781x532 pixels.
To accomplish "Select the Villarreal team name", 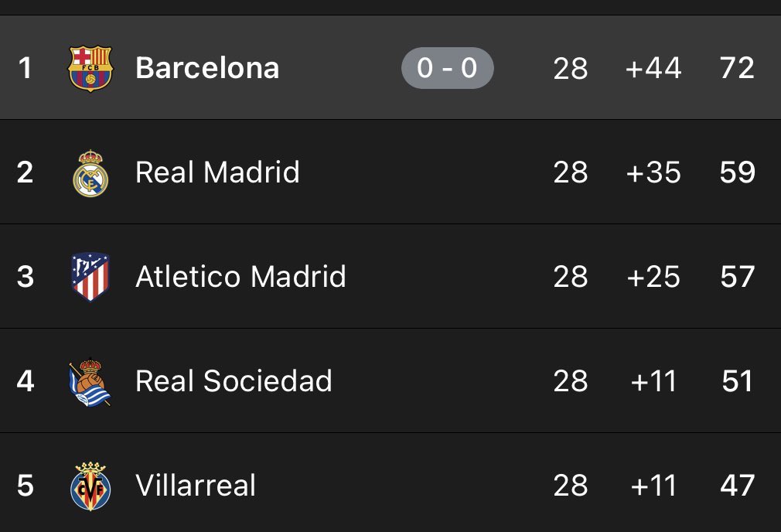I will [x=196, y=486].
